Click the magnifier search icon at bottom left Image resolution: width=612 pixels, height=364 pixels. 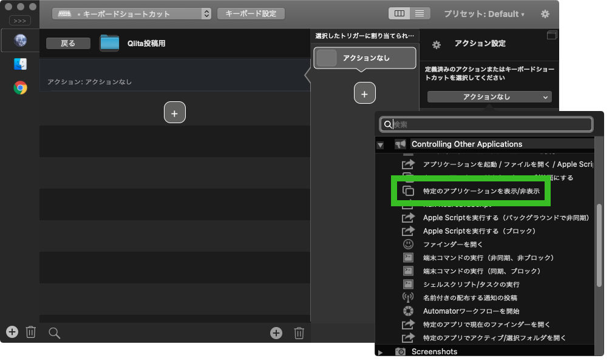[54, 332]
